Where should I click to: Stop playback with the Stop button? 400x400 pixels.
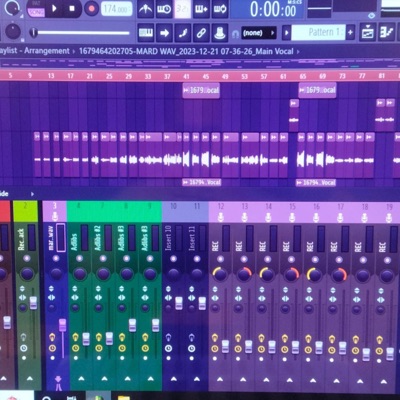(x=72, y=9)
